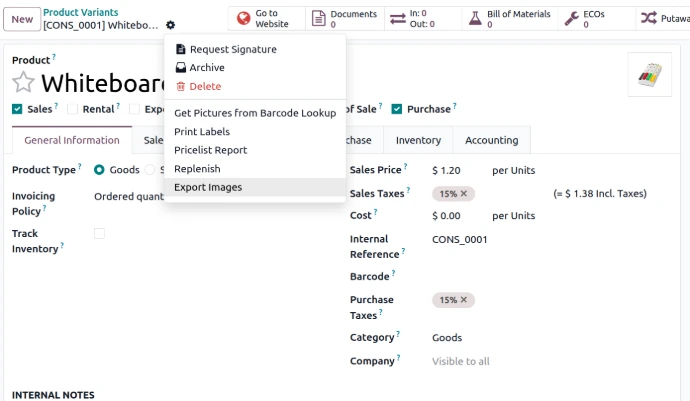Enable the Rental checkbox
Viewport: 690px width, 401px height.
(x=72, y=109)
